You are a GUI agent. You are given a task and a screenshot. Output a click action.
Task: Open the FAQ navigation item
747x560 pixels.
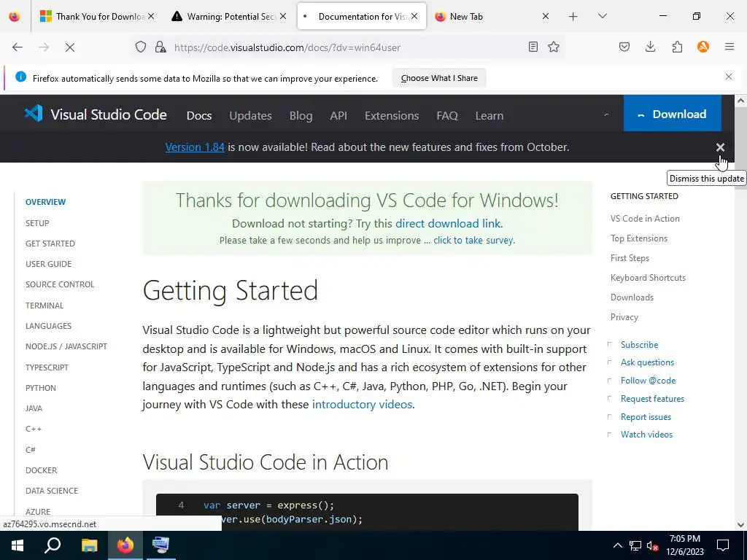pos(447,116)
